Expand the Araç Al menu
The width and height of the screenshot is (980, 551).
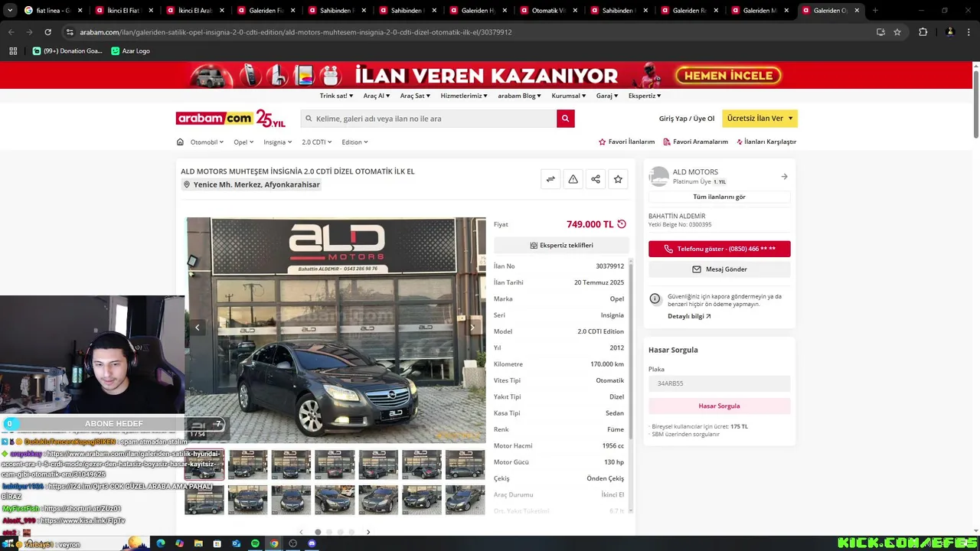coord(377,96)
